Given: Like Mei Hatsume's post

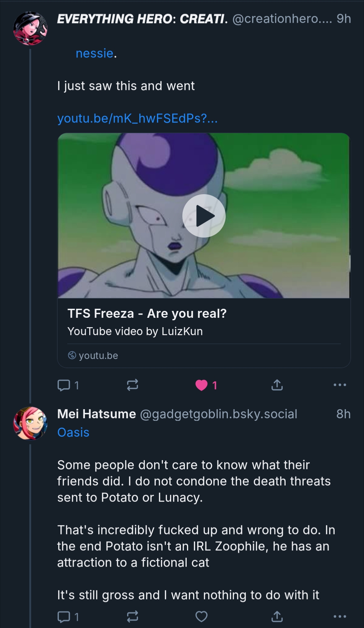Looking at the screenshot, I should (x=201, y=616).
